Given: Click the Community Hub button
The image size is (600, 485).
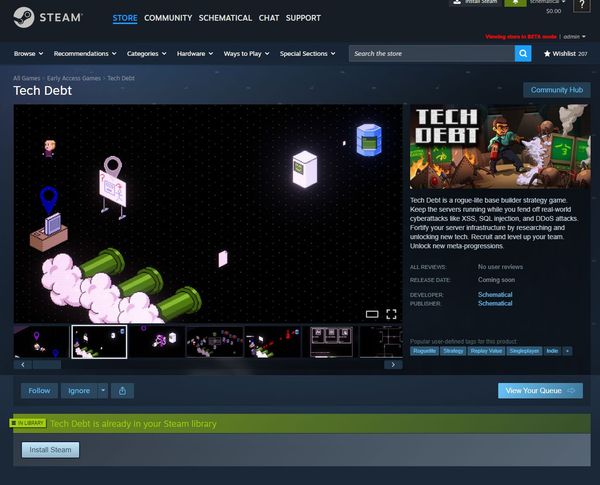Looking at the screenshot, I should point(557,90).
